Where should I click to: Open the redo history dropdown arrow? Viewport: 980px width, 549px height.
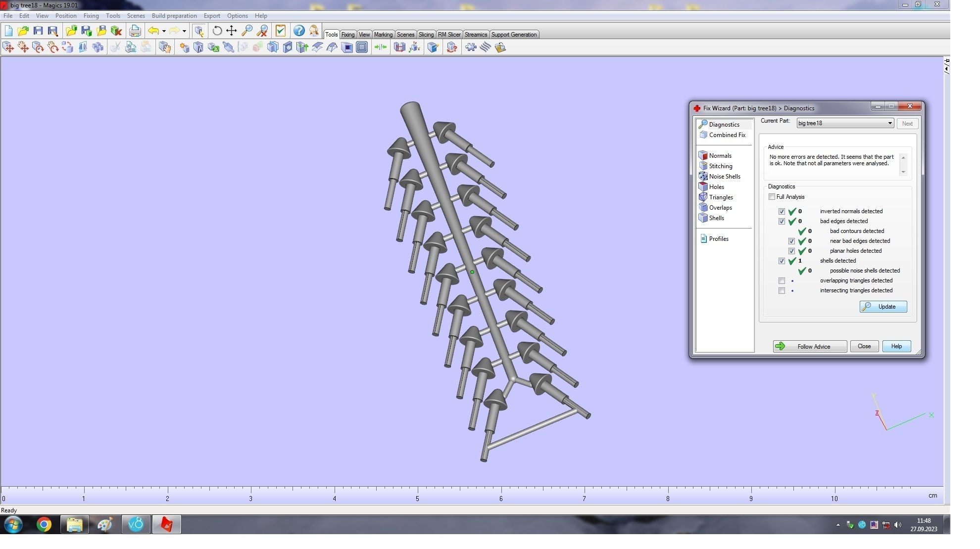click(184, 31)
